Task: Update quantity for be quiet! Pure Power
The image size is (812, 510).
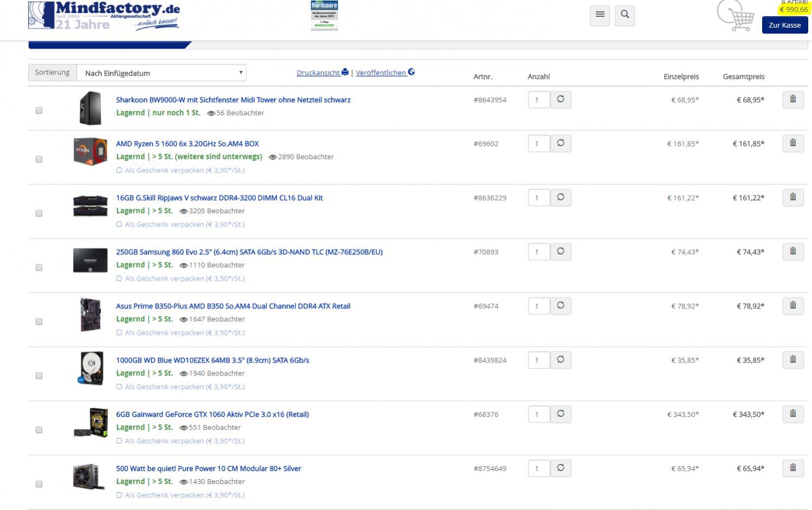Action: tap(560, 468)
